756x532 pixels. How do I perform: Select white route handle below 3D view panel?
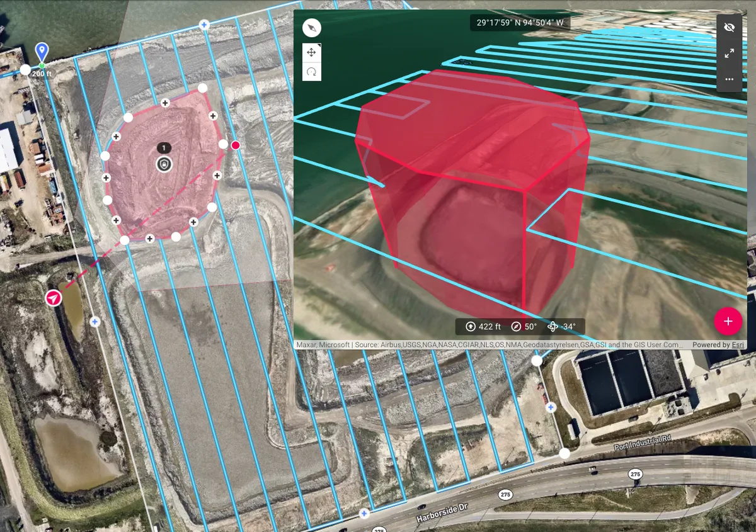click(537, 361)
